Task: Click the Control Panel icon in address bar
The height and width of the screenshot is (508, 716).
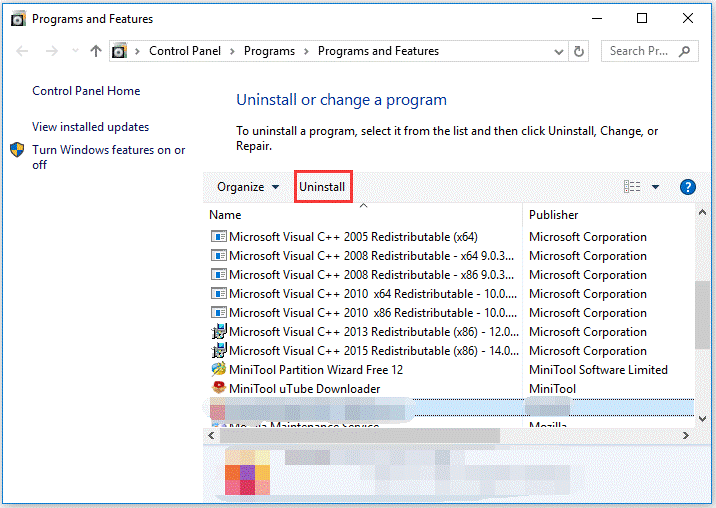Action: [x=120, y=51]
